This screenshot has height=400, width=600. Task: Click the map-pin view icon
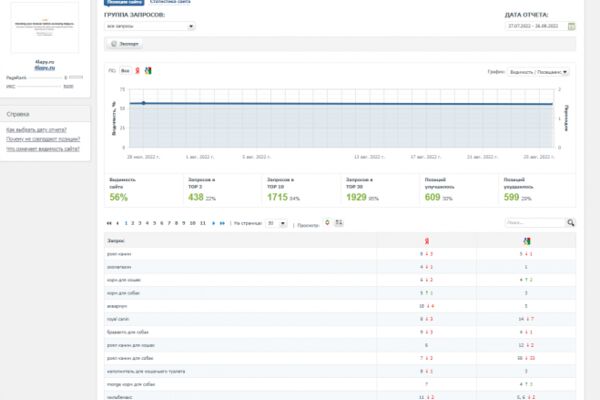click(327, 223)
